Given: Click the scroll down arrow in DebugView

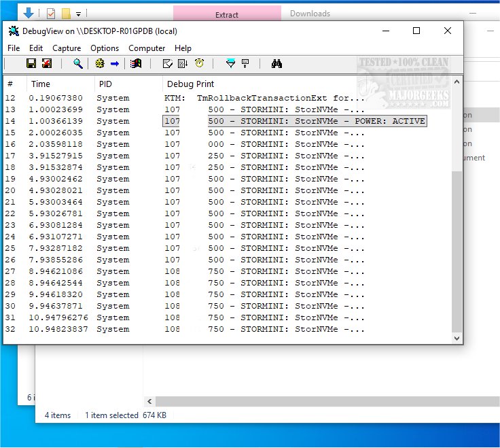Looking at the screenshot, I should pyautogui.click(x=457, y=339).
